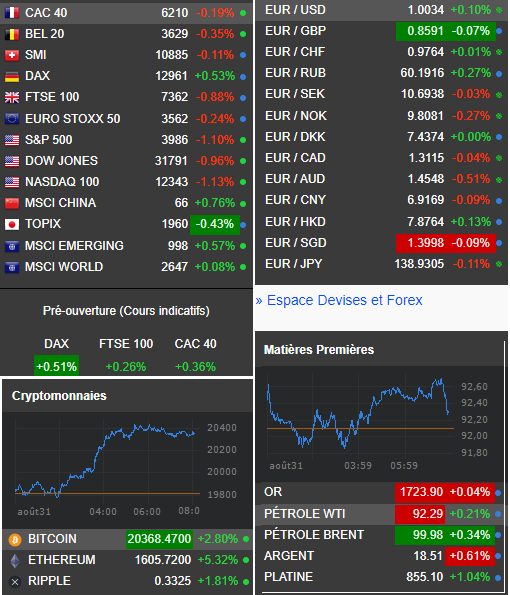510x595 pixels.
Task: Click the S&P 500 value 3986
Action: click(x=175, y=140)
